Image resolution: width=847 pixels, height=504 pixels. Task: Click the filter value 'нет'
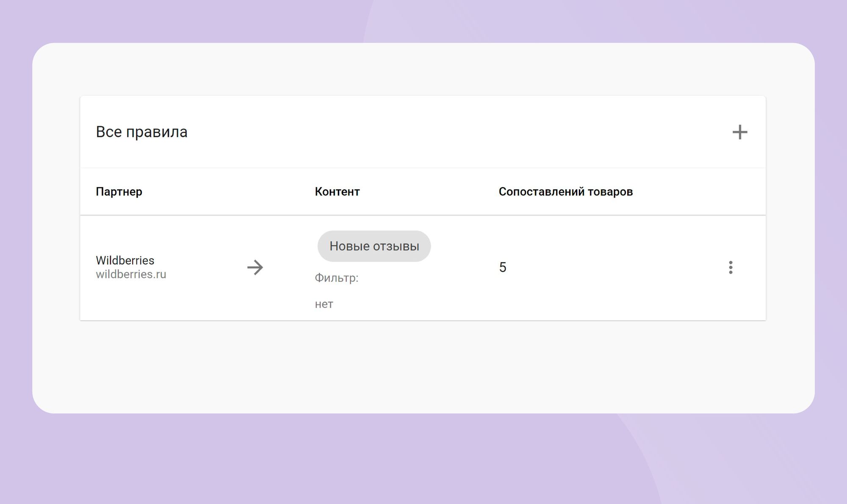pyautogui.click(x=324, y=304)
